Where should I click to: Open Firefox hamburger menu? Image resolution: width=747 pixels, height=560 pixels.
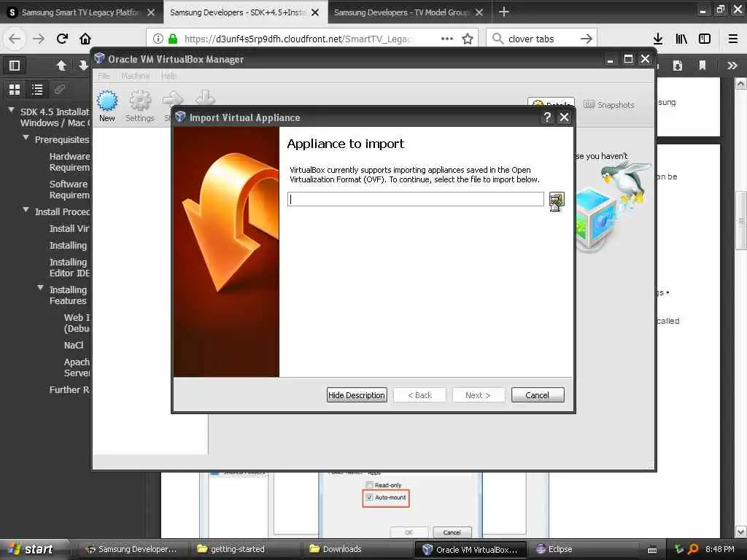733,39
